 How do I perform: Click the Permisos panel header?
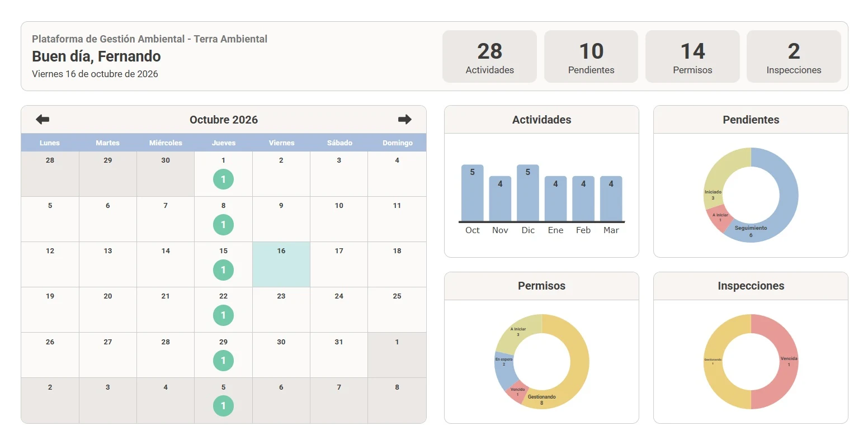click(x=541, y=286)
